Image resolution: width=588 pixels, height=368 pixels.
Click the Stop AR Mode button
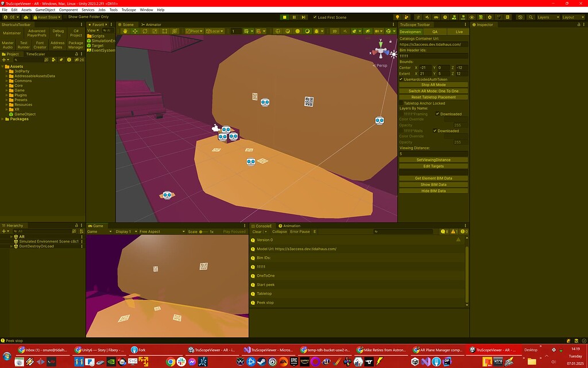(434, 85)
